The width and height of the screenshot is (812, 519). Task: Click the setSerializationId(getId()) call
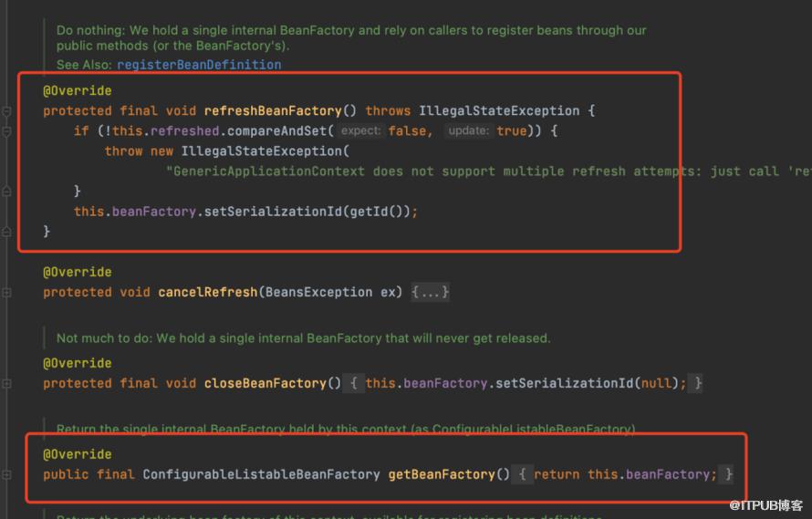307,212
